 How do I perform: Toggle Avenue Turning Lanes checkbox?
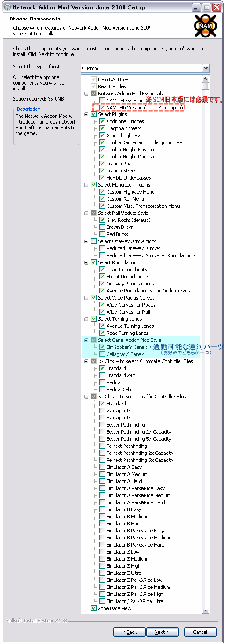tap(102, 326)
